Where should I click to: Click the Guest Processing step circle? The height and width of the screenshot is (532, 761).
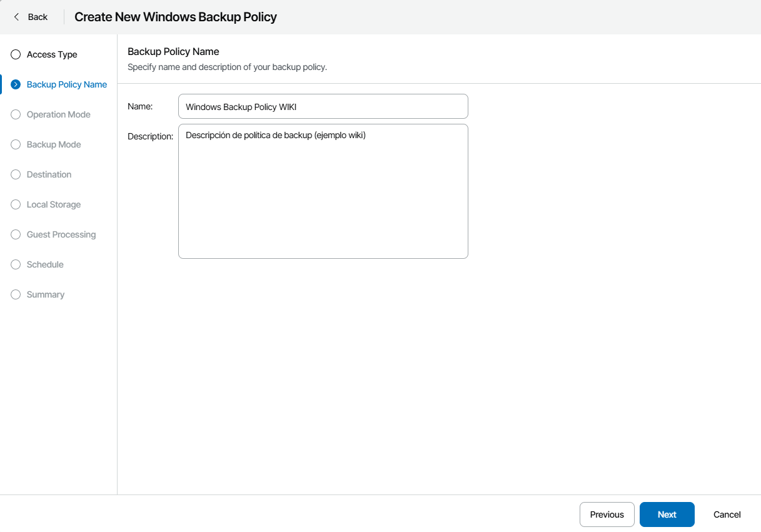click(16, 234)
